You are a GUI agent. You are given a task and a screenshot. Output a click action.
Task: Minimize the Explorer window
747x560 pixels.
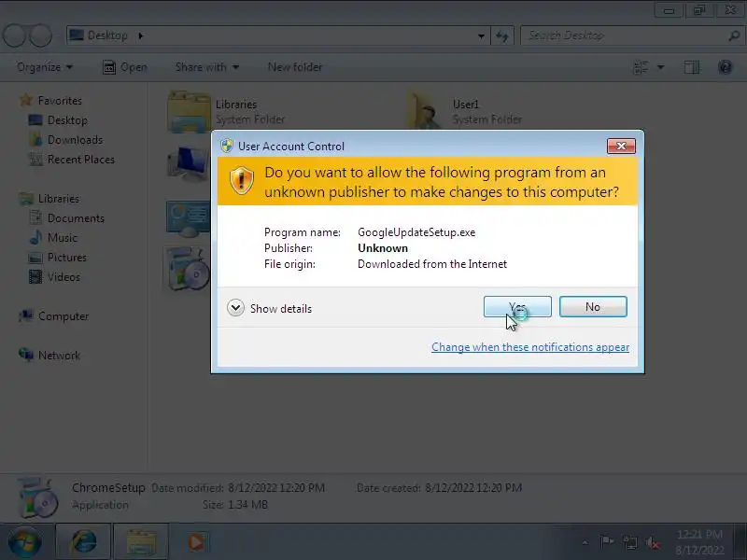coord(669,10)
